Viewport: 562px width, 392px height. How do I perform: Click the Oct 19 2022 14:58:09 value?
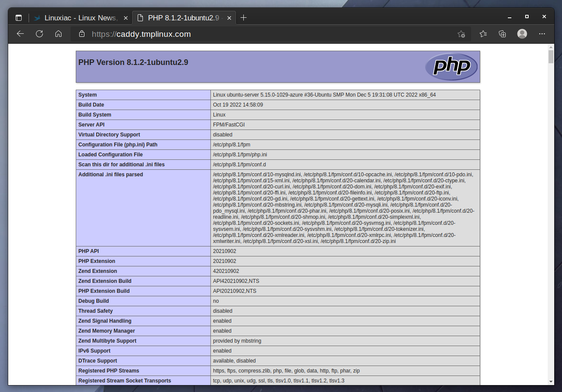point(238,105)
